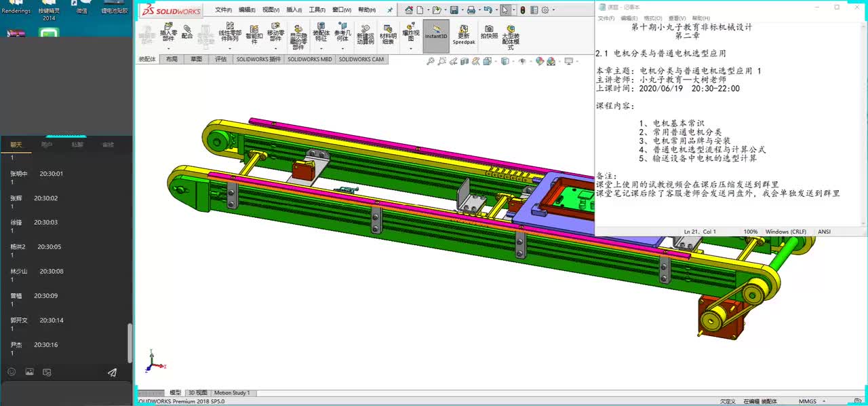Switch to the Motion Study 1 tab
The image size is (868, 406).
232,392
